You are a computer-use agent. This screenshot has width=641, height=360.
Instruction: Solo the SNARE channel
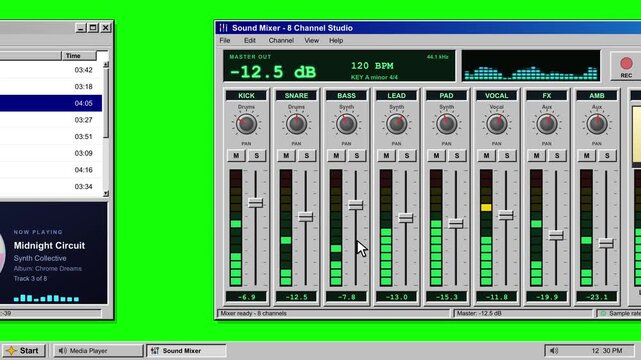click(307, 156)
